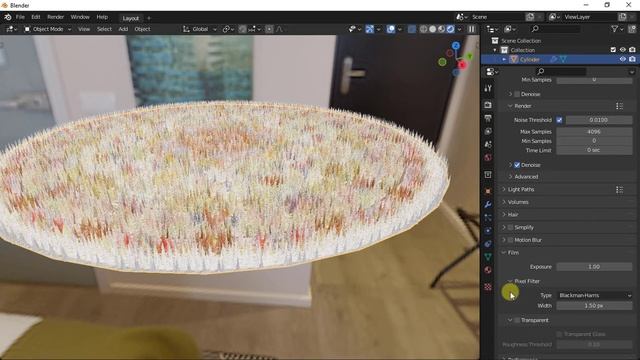The height and width of the screenshot is (360, 640).
Task: Uncheck the Render Denoise checkbox
Action: [517, 165]
